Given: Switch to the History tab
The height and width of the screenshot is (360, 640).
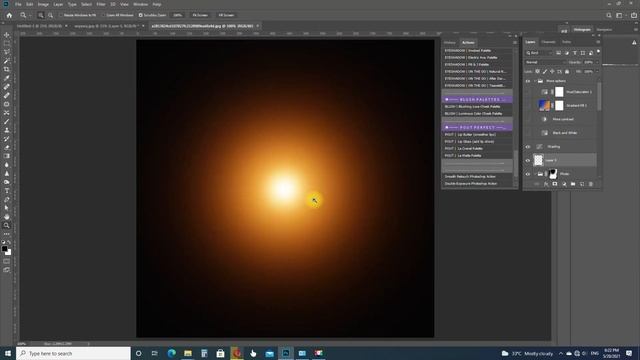Looking at the screenshot, I should pyautogui.click(x=450, y=42).
